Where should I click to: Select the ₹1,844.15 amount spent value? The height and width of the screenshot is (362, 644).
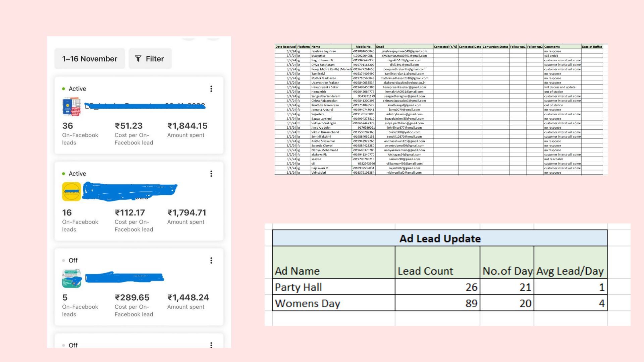click(x=187, y=126)
